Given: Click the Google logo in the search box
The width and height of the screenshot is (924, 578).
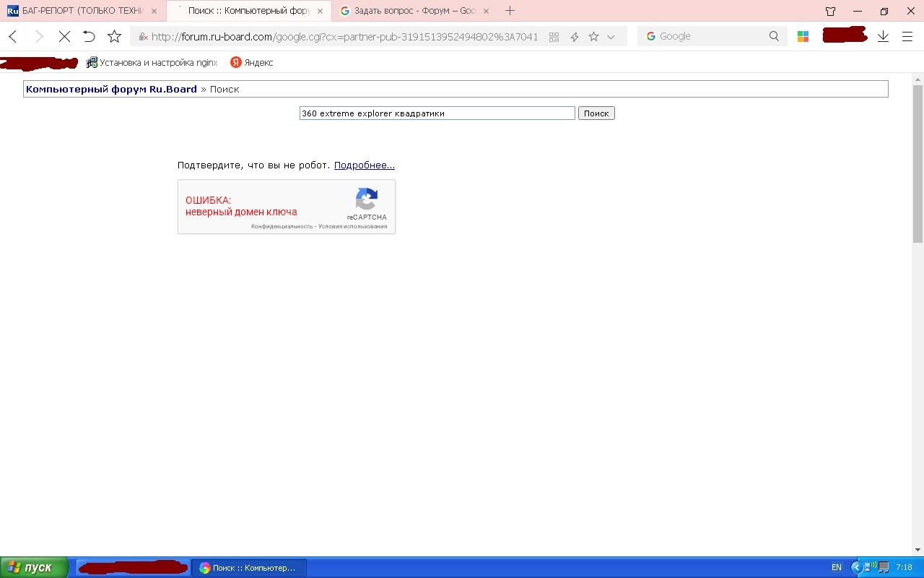Looking at the screenshot, I should 650,36.
